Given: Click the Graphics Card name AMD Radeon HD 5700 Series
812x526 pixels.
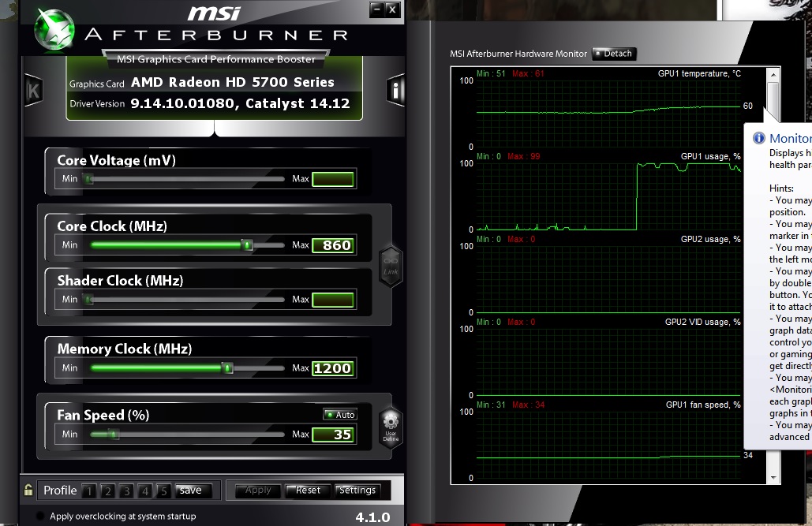Looking at the screenshot, I should pos(233,82).
